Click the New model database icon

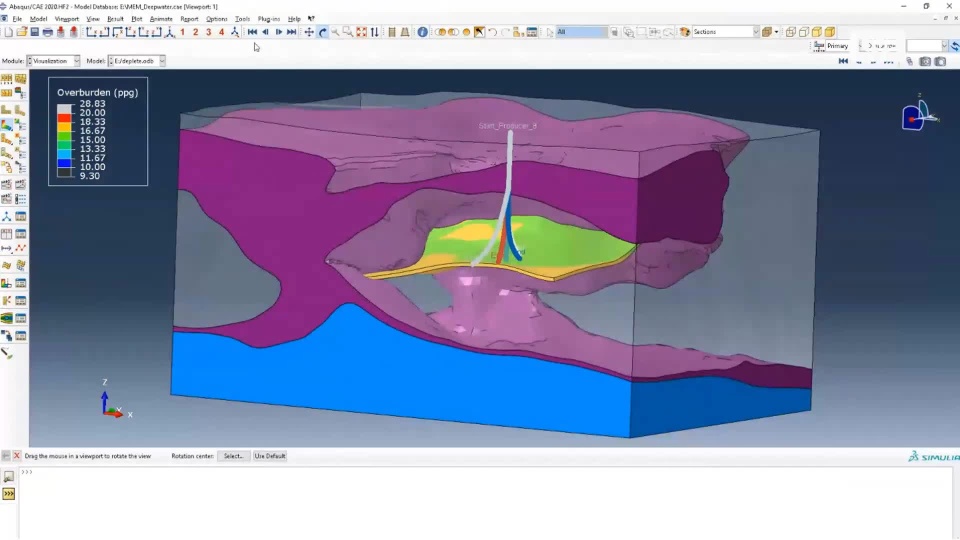point(9,32)
